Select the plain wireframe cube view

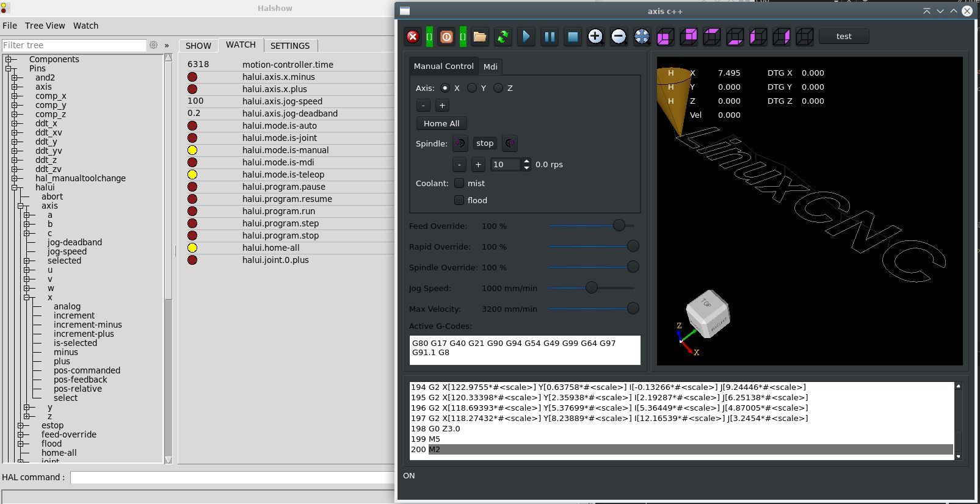pos(805,37)
